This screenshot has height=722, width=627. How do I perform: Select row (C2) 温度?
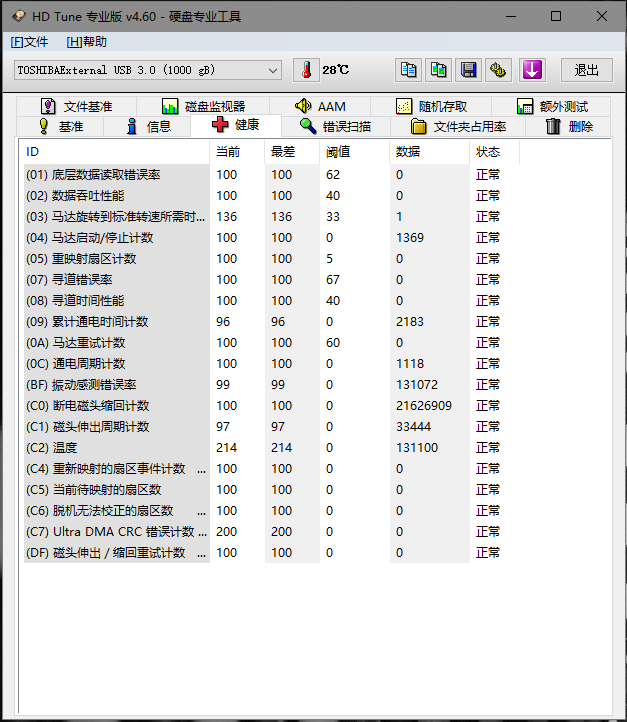(x=272, y=448)
